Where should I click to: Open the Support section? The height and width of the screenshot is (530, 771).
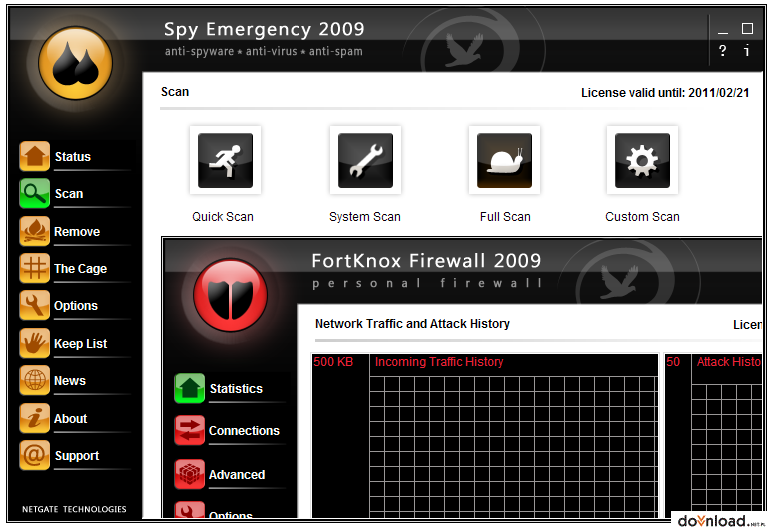(77, 456)
